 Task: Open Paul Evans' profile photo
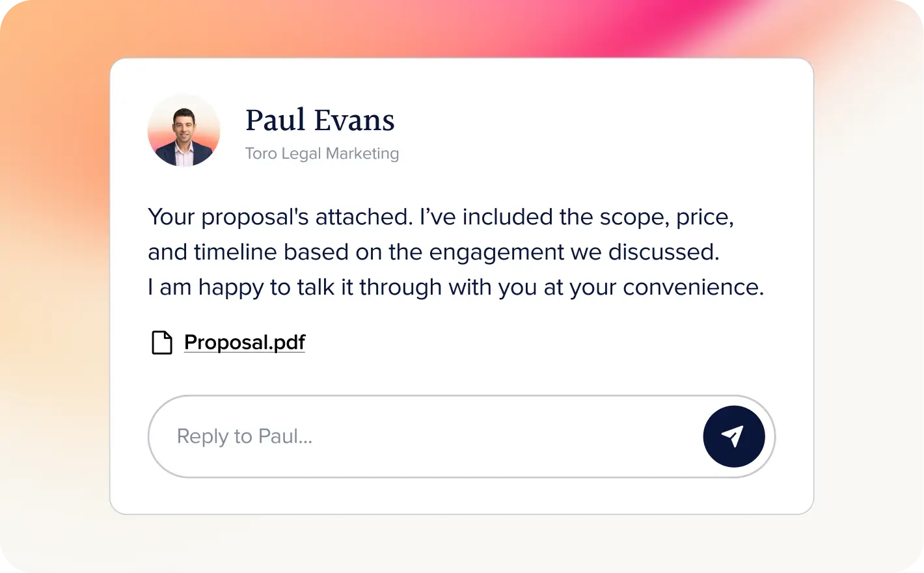coord(184,131)
